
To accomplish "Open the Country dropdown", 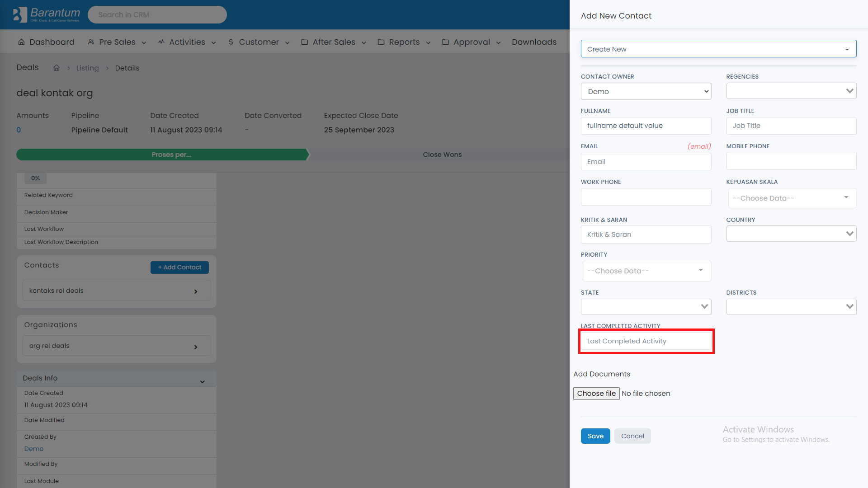I will coord(791,234).
